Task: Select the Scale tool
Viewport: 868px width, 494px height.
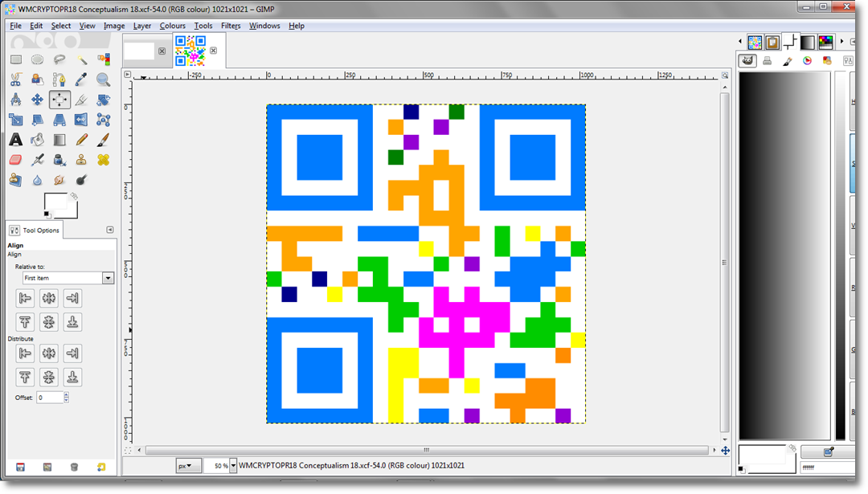Action: point(15,120)
